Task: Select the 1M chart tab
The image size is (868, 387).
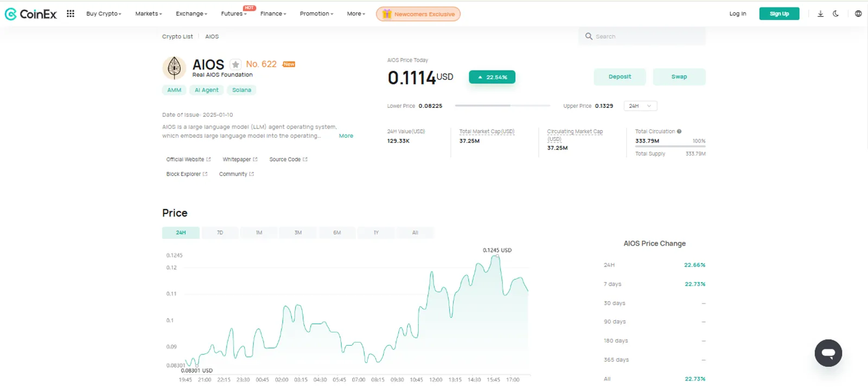Action: [x=259, y=233]
